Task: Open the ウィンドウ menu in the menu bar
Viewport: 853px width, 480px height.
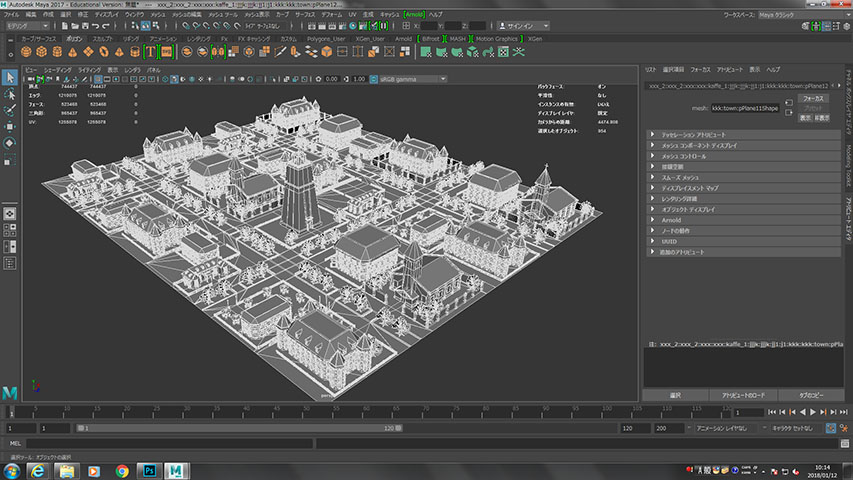Action: pos(134,16)
